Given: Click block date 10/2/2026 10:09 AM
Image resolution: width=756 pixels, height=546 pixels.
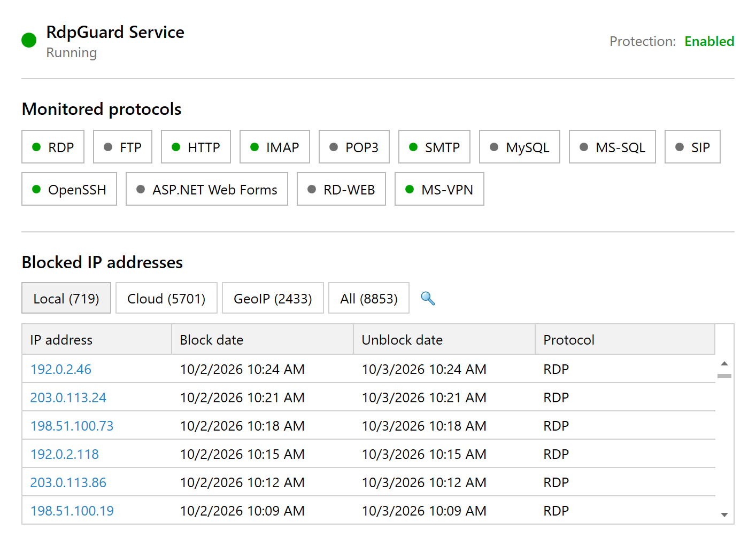Looking at the screenshot, I should pos(242,511).
